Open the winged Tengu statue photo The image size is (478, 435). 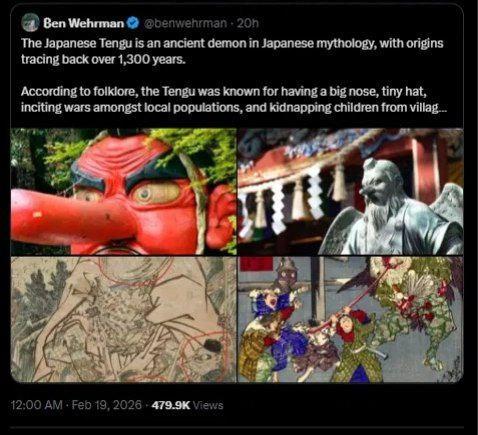click(x=350, y=192)
